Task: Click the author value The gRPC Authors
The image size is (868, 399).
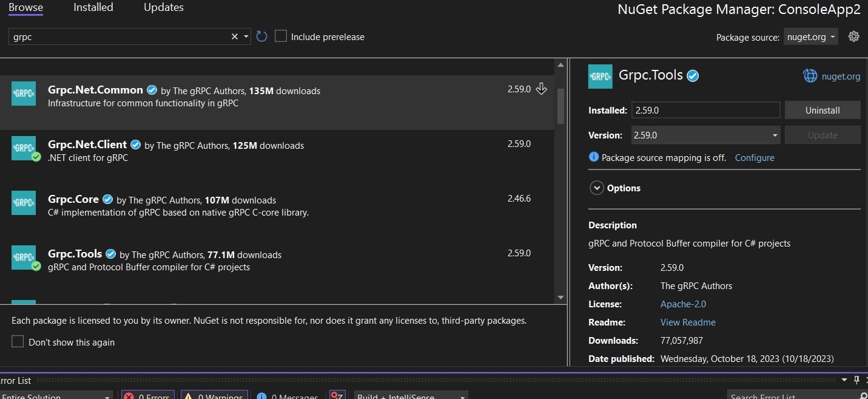Action: coord(696,285)
